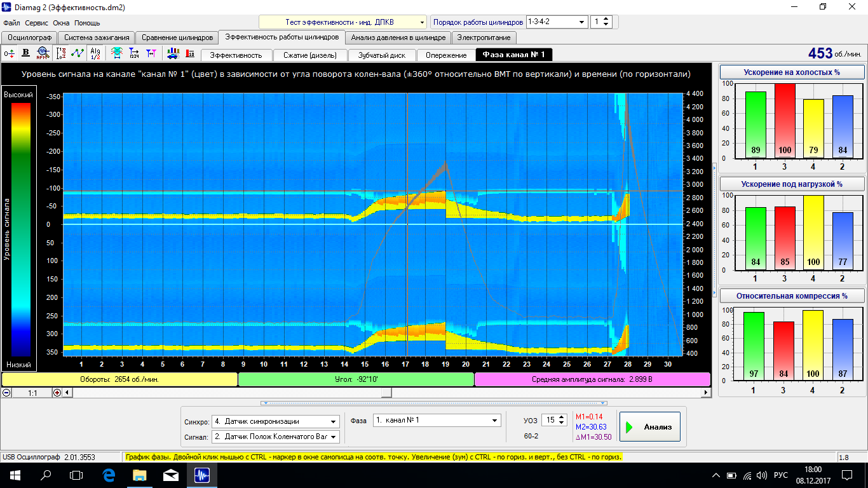Image resolution: width=868 pixels, height=488 pixels.
Task: Click the red cylinder 3 idle bar 100
Action: (x=783, y=121)
